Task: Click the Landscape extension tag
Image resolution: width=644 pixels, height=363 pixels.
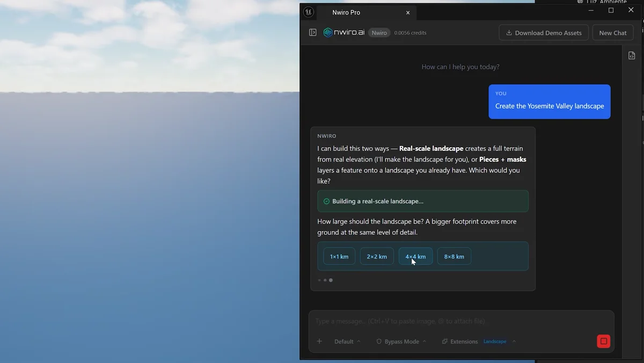Action: pyautogui.click(x=495, y=342)
